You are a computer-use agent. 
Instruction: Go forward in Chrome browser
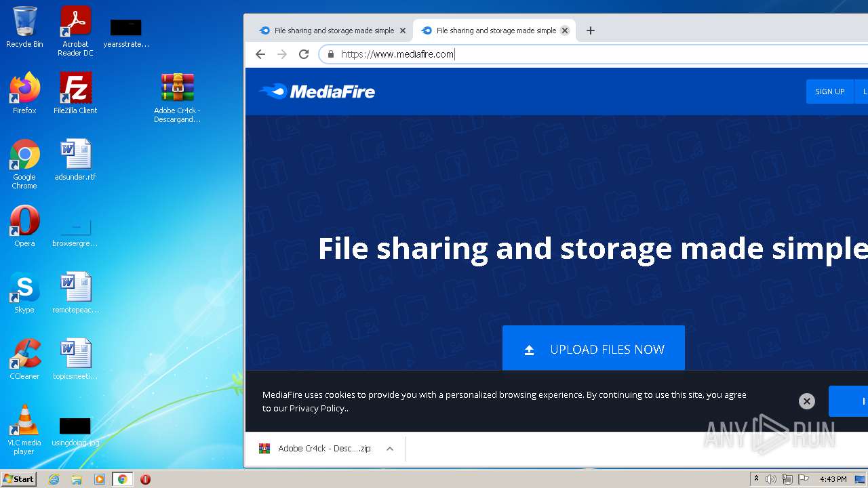(282, 54)
